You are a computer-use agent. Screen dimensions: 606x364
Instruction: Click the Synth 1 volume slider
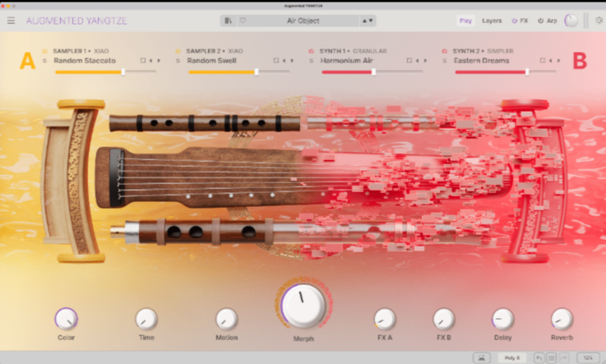tap(372, 71)
